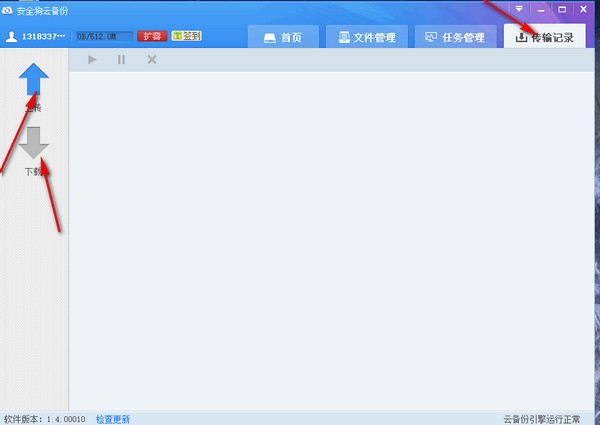Minimize the 安全狗云备份 window
Viewport: 600px width, 425px height.
click(x=541, y=9)
